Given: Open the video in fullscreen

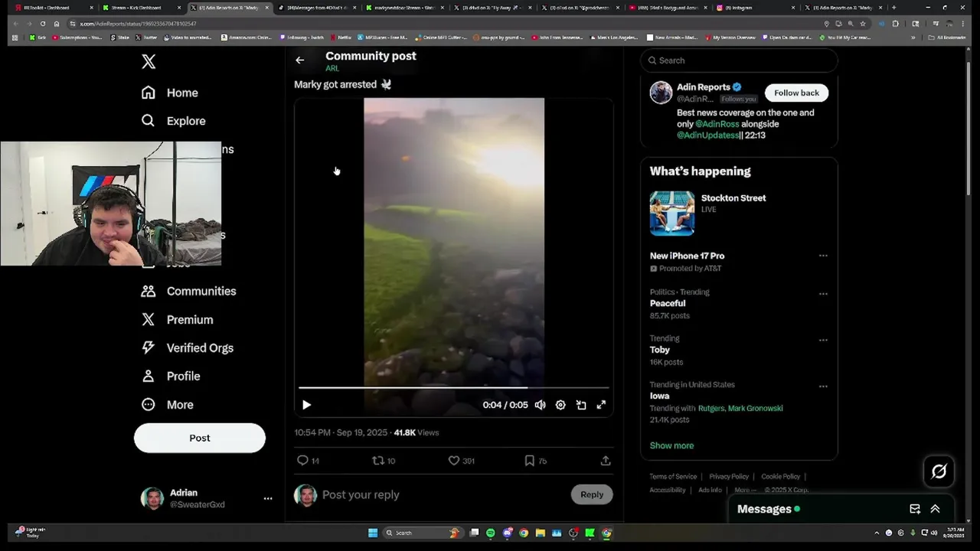Looking at the screenshot, I should [601, 405].
